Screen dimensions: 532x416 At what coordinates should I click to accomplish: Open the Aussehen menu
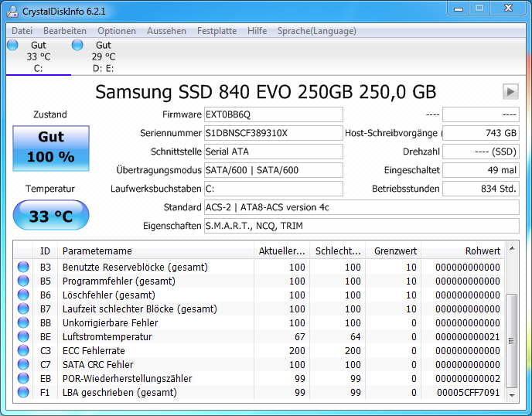[x=166, y=31]
